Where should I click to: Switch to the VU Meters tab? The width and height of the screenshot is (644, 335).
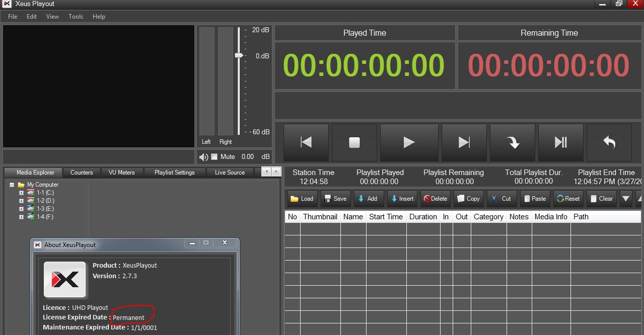point(122,173)
